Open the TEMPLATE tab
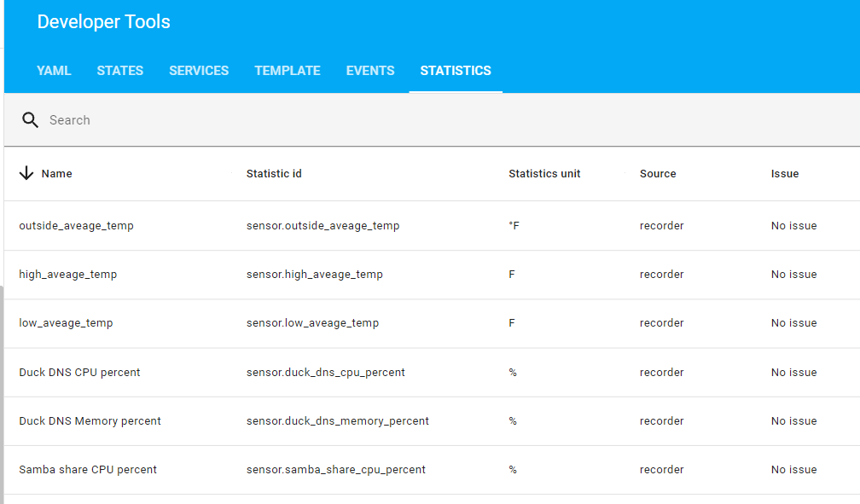 click(x=287, y=71)
